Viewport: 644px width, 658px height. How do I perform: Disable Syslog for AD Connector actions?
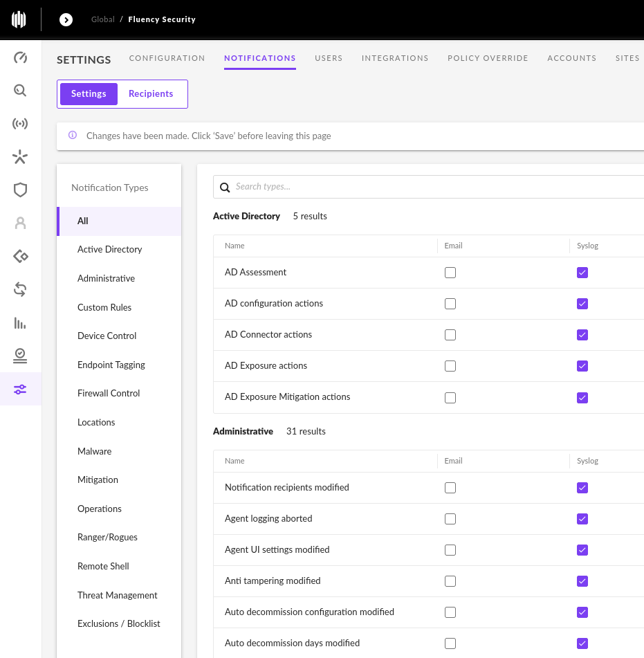point(582,334)
